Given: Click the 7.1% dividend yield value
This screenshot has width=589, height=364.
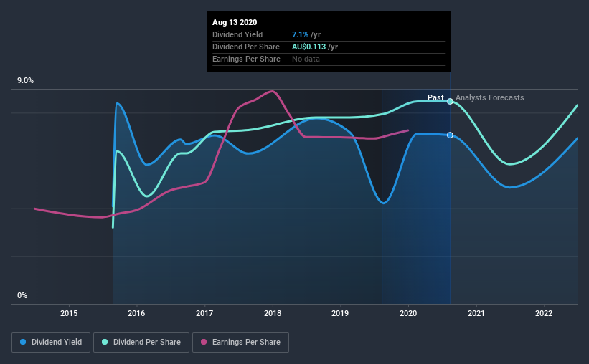Looking at the screenshot, I should click(x=300, y=34).
